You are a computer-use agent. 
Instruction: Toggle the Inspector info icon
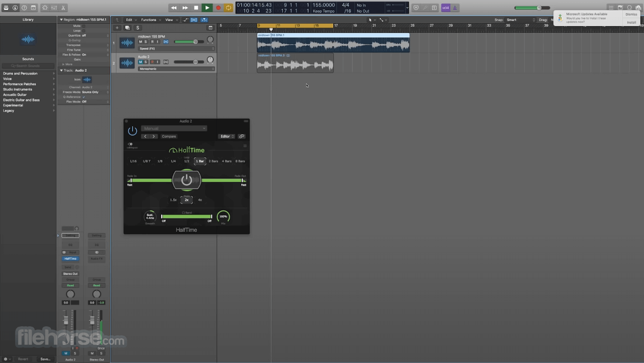click(x=15, y=8)
